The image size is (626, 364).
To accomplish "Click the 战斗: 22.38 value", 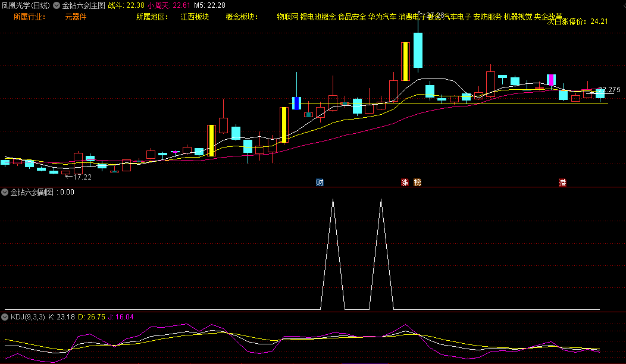I will 126,5.
